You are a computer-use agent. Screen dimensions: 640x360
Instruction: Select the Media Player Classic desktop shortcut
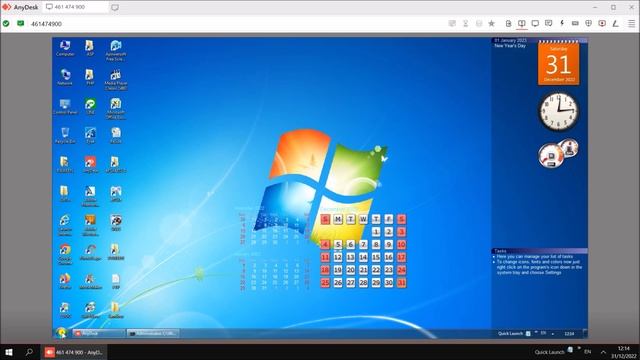click(x=116, y=80)
